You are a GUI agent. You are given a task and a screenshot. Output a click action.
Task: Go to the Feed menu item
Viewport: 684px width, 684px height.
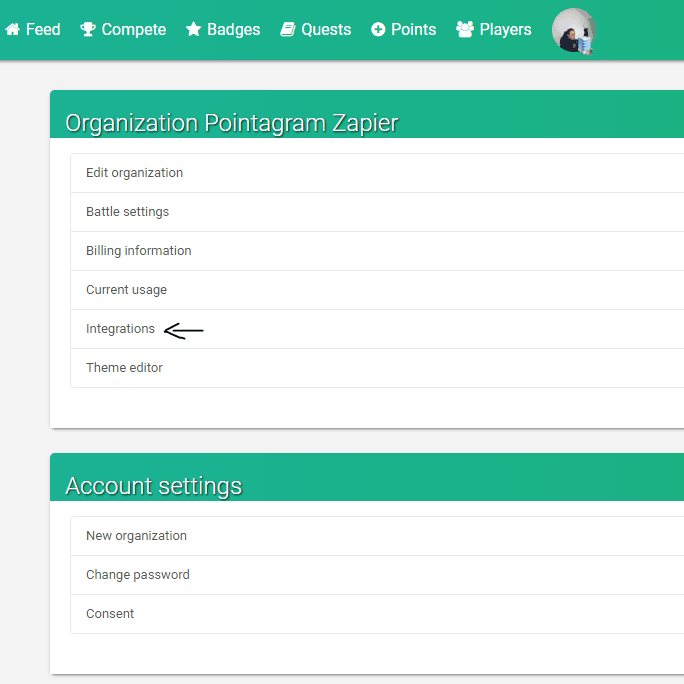[x=33, y=29]
